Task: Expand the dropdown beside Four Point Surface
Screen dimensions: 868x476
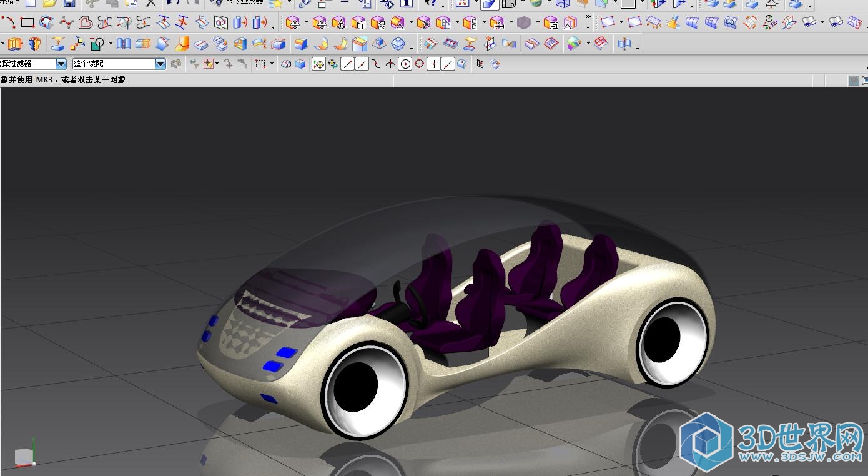Action: click(x=620, y=24)
